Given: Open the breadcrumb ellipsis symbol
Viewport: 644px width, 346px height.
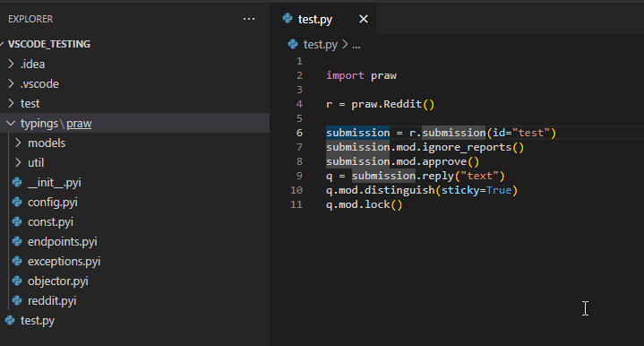Looking at the screenshot, I should [x=356, y=45].
